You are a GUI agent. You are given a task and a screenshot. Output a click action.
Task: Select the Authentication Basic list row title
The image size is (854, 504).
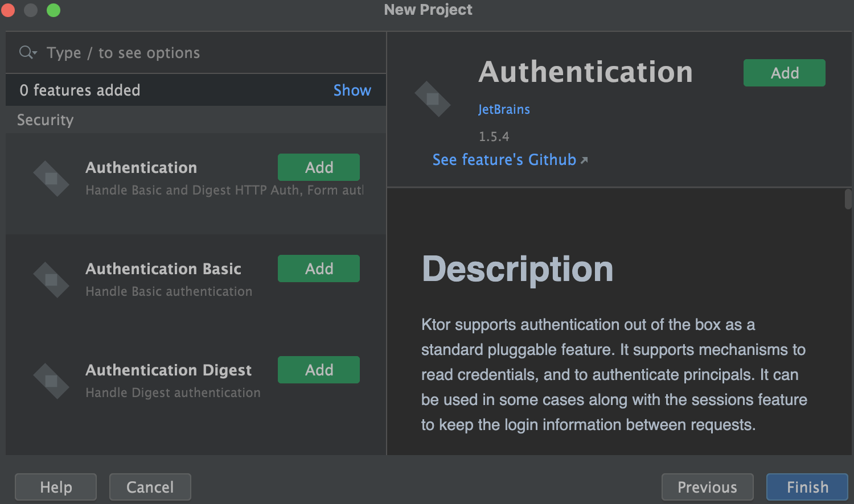[163, 268]
